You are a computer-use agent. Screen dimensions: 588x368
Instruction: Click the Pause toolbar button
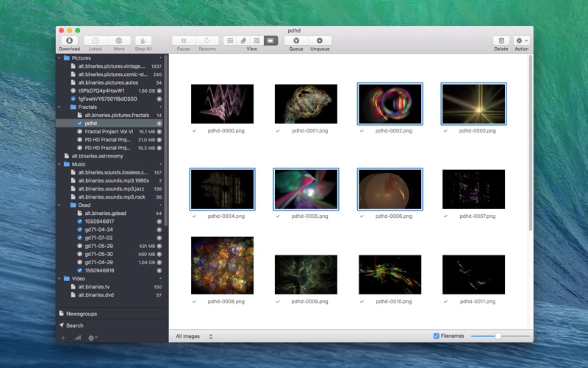[183, 41]
